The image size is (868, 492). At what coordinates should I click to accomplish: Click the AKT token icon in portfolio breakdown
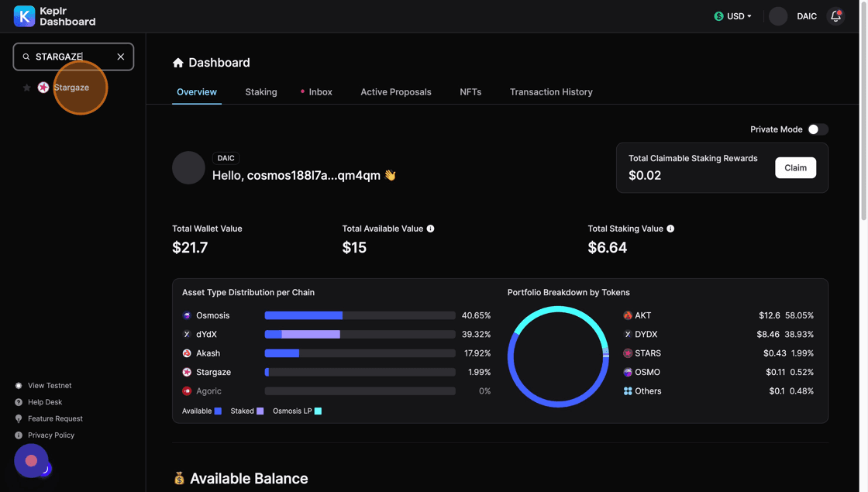pos(628,315)
